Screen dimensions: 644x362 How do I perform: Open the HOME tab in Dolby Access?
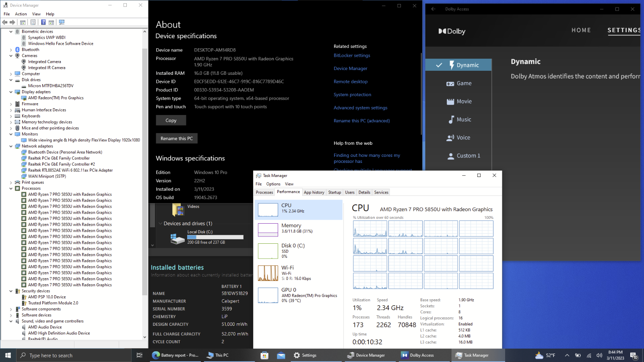tap(581, 30)
